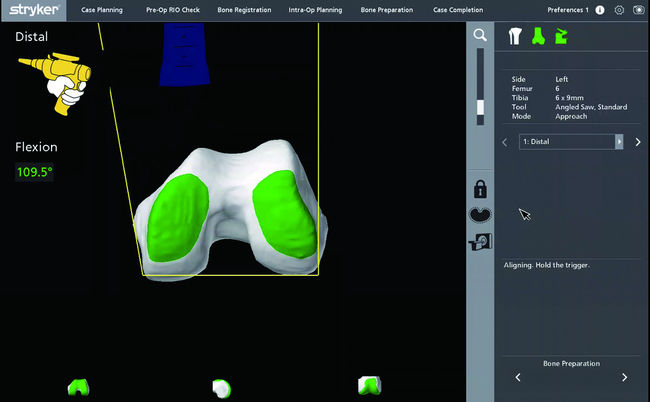Click the blue saw blade model
Image resolution: width=650 pixels, height=402 pixels.
(x=184, y=54)
